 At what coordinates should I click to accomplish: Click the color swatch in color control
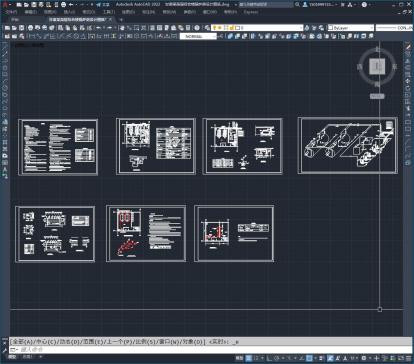[x=330, y=28]
